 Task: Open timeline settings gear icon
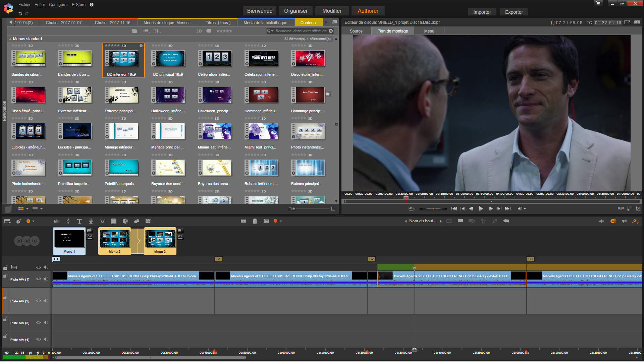coord(19,221)
